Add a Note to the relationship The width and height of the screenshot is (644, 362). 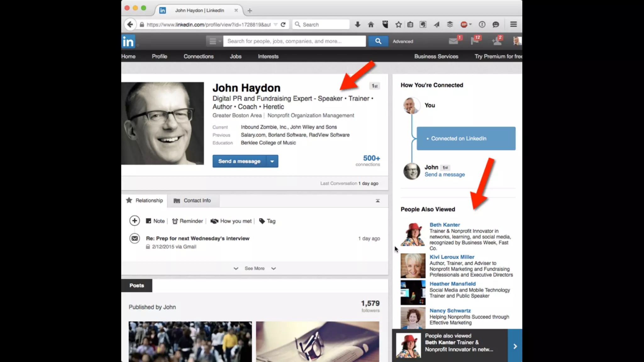pos(155,221)
